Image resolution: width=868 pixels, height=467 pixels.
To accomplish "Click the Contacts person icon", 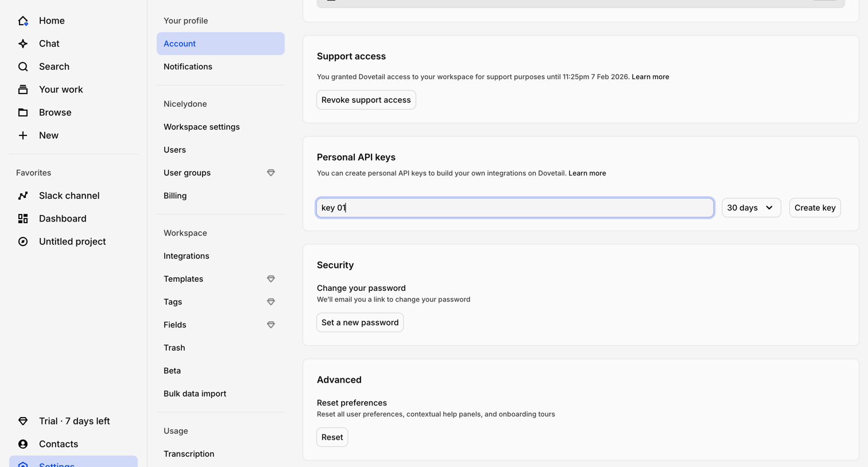I will point(23,444).
